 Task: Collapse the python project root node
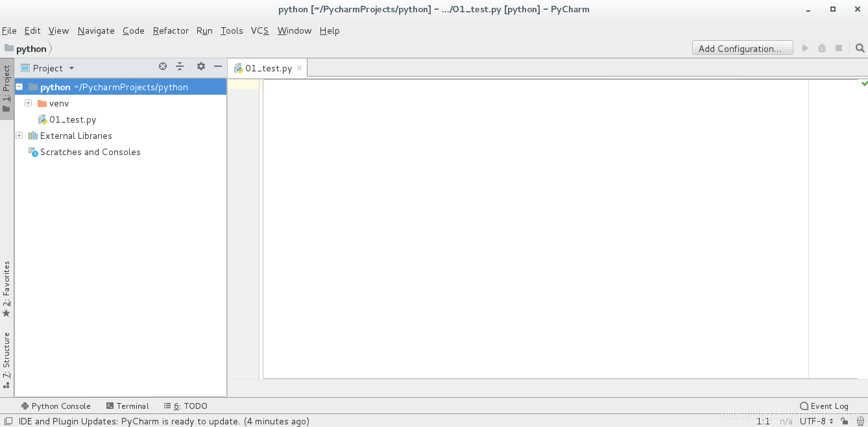(x=19, y=87)
